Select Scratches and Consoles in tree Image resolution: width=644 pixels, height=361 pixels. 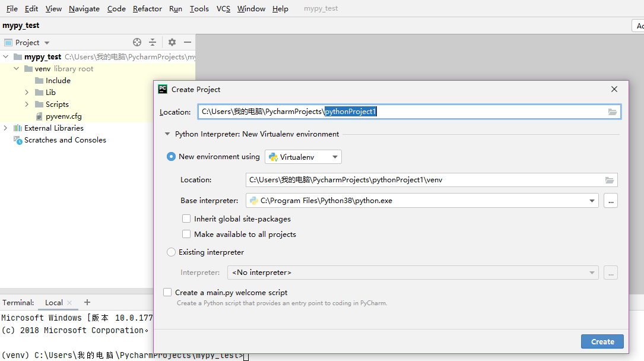[x=65, y=140]
